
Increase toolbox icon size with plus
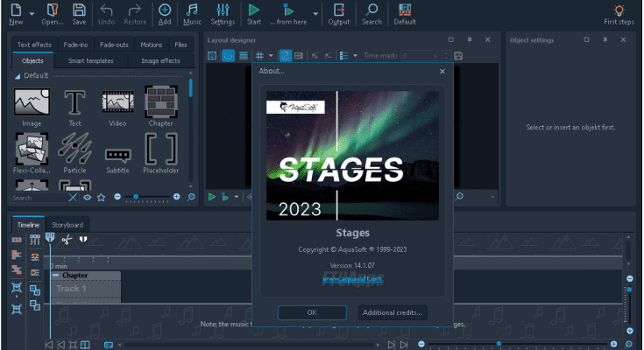(x=177, y=197)
